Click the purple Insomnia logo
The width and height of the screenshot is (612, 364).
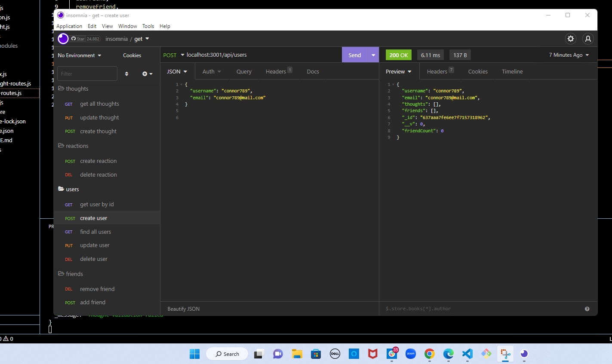click(x=63, y=39)
